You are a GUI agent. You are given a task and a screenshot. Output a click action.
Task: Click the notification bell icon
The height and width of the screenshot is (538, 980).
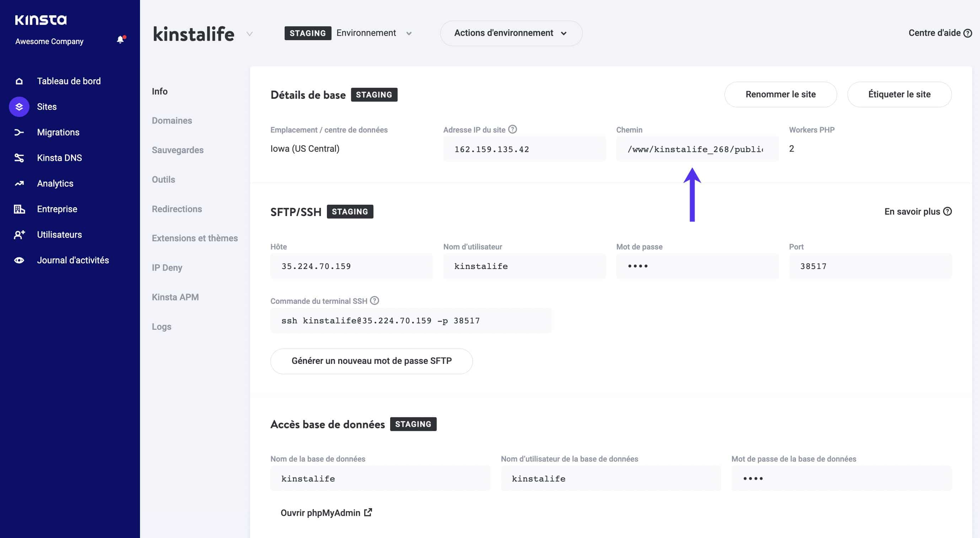click(120, 40)
